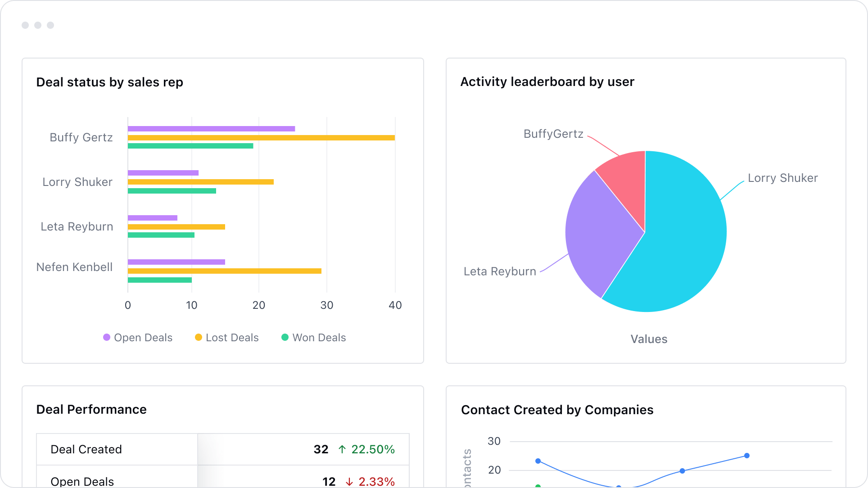Click Buffy Gertz's green Won Deals bar

point(190,146)
